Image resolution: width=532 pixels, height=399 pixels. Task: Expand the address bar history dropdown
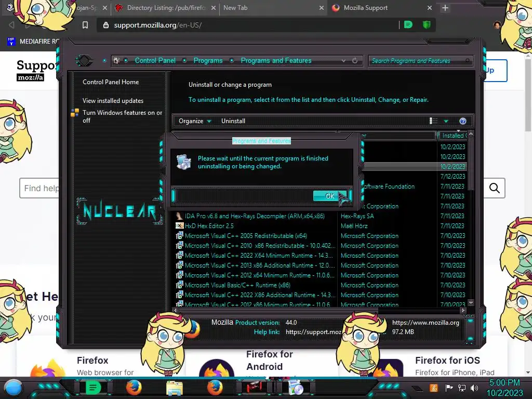(x=344, y=61)
